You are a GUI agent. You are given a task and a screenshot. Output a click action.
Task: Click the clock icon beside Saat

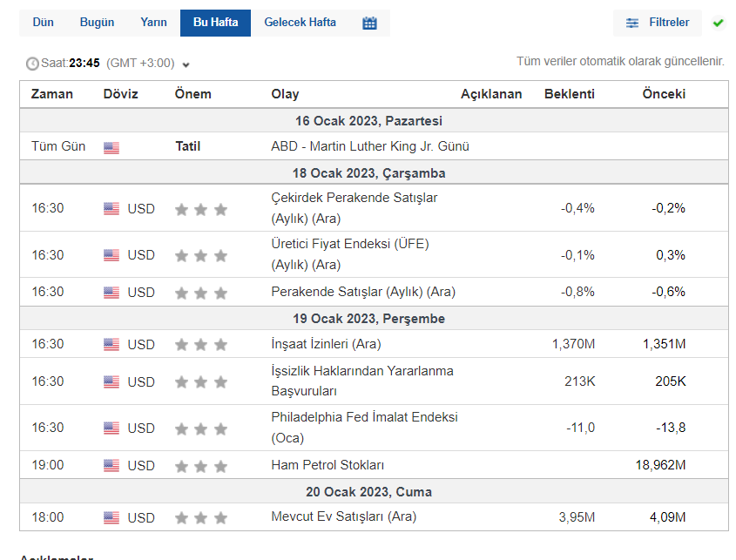(x=32, y=64)
